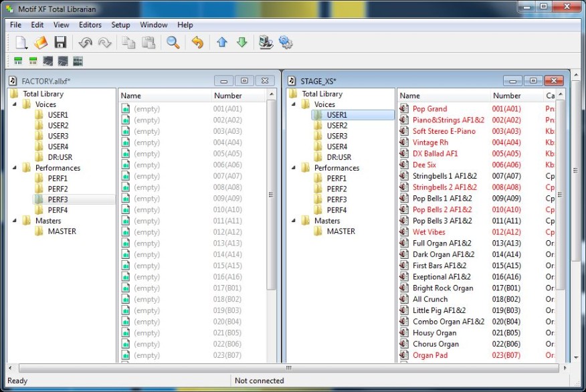
Task: Click the mixer grid icon in second toolbar
Action: pyautogui.click(x=78, y=62)
